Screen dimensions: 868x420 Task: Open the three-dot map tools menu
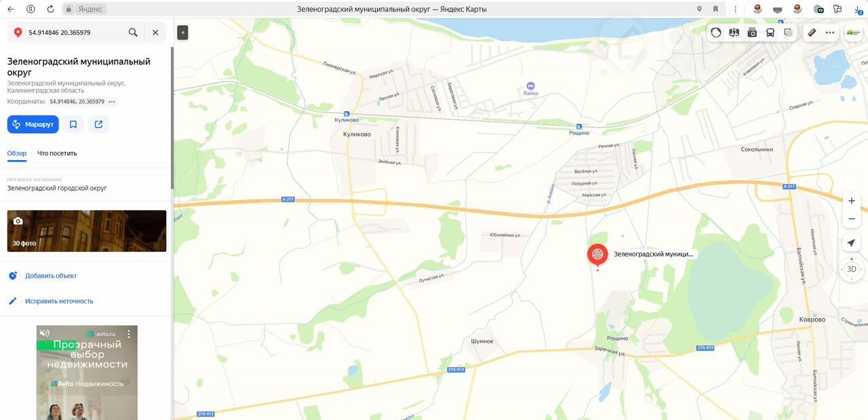point(830,33)
